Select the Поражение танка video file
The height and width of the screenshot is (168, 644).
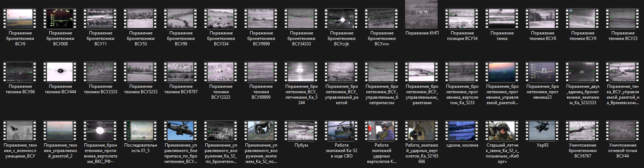(x=502, y=19)
